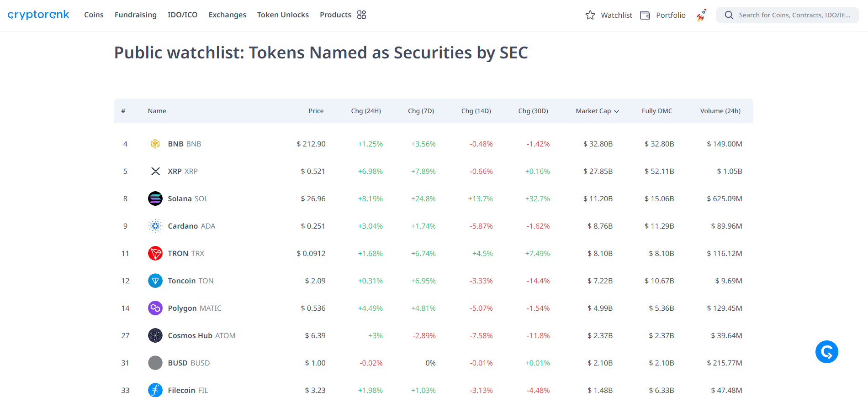The height and width of the screenshot is (397, 868).
Task: Click the Watchlist star icon
Action: tap(590, 15)
